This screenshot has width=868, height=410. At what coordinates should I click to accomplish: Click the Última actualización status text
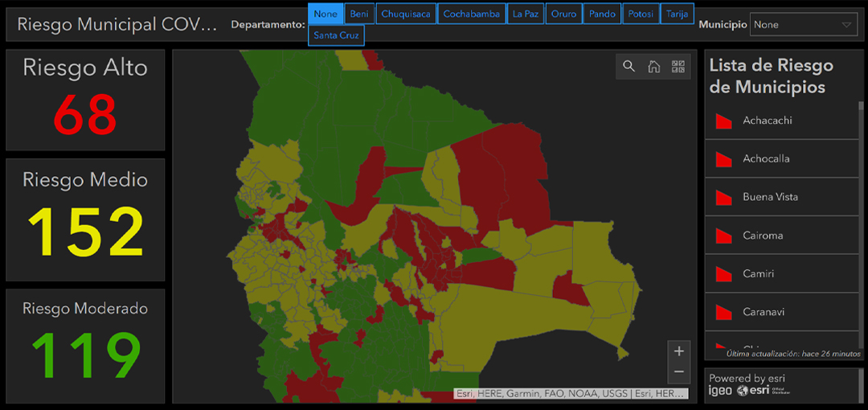pyautogui.click(x=794, y=354)
